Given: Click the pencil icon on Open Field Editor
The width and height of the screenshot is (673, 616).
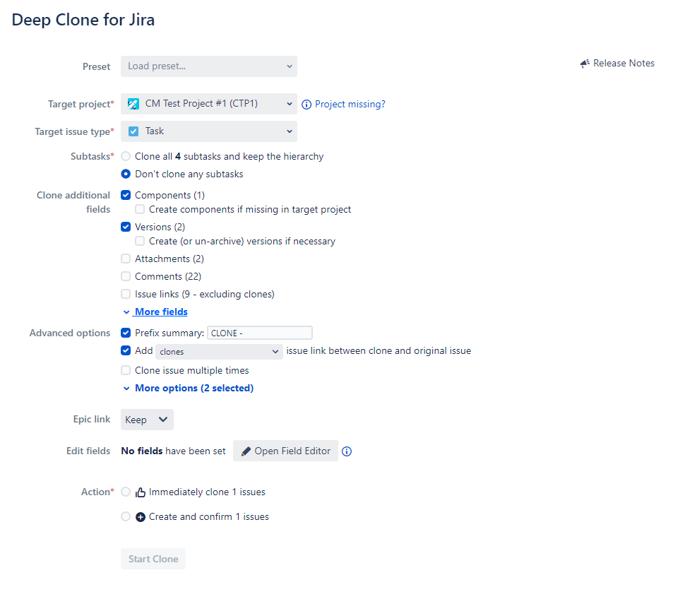Looking at the screenshot, I should pyautogui.click(x=246, y=451).
